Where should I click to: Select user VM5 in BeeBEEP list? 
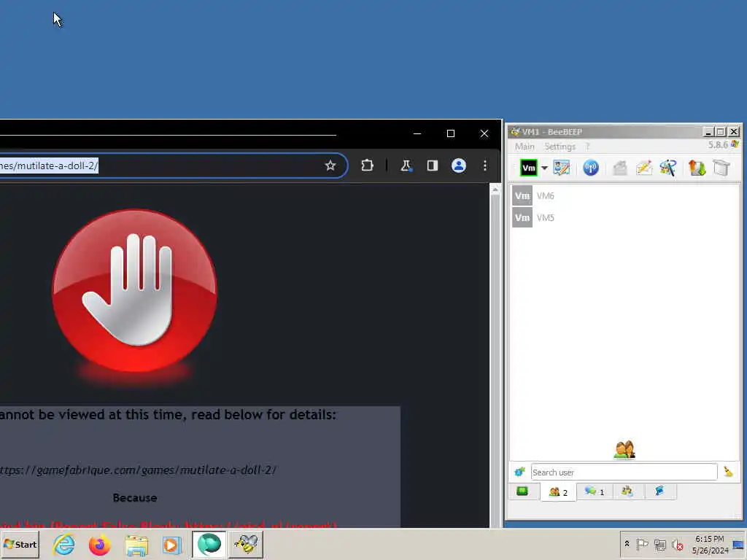coord(624,217)
